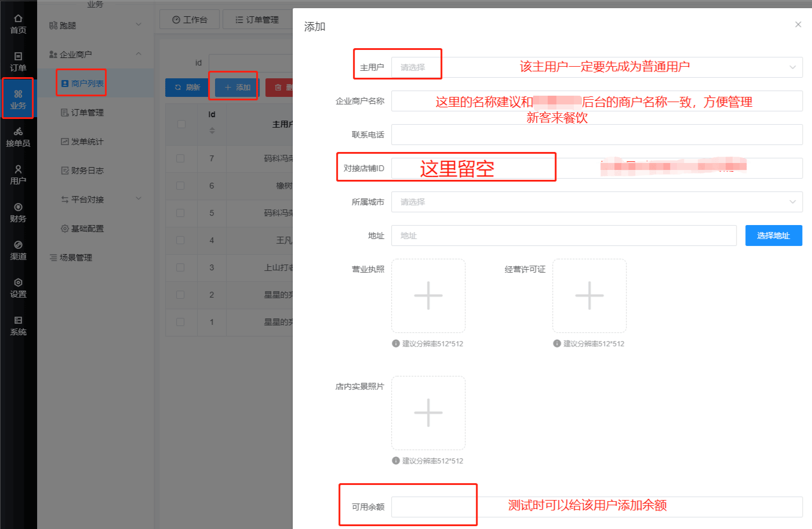This screenshot has height=529, width=812.
Task: Expand the 平台对接 submenu chevron
Action: [139, 198]
